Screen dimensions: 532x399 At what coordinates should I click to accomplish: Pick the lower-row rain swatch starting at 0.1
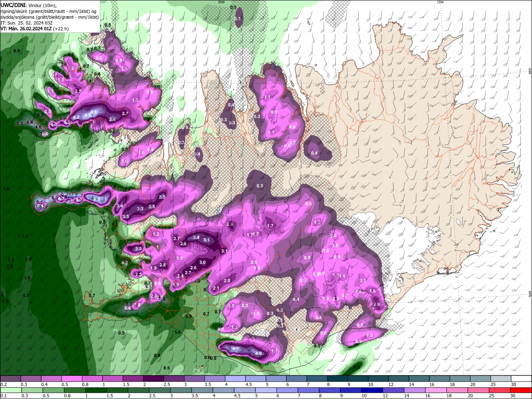click(10, 390)
